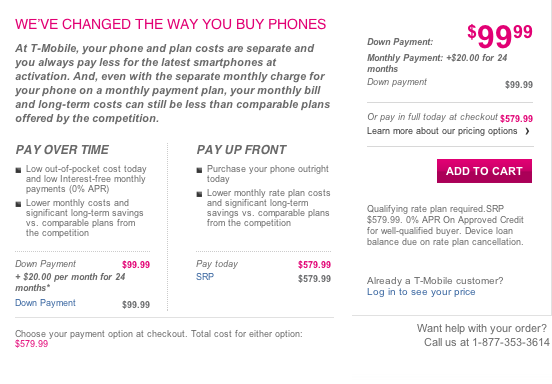Open the 'Log in to see your price' link
Image resolution: width=552 pixels, height=384 pixels.
421,292
